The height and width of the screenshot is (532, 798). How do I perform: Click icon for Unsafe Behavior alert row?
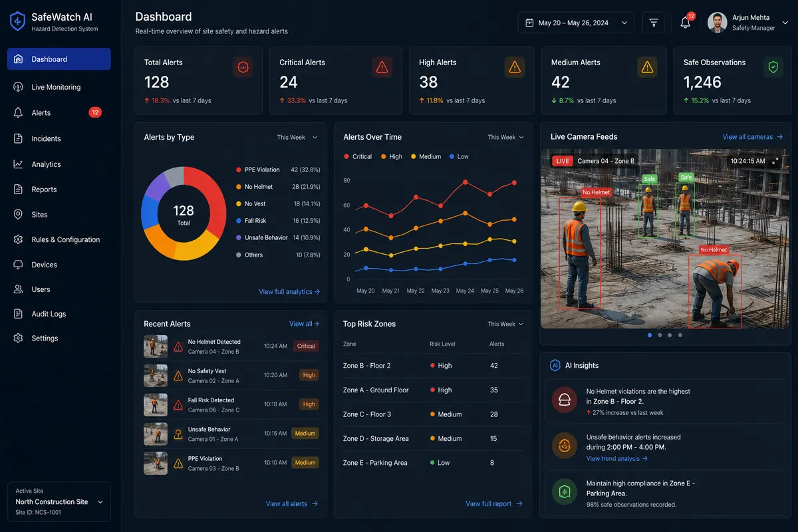(178, 434)
